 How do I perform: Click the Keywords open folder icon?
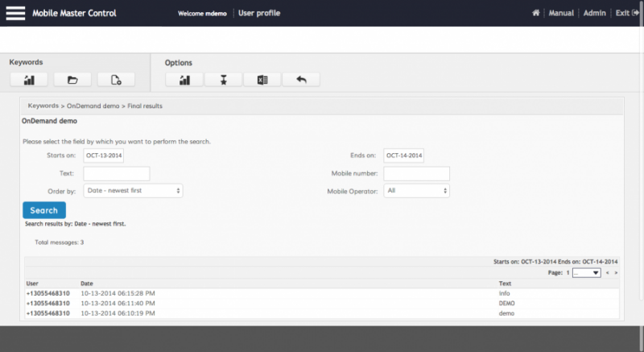click(72, 80)
